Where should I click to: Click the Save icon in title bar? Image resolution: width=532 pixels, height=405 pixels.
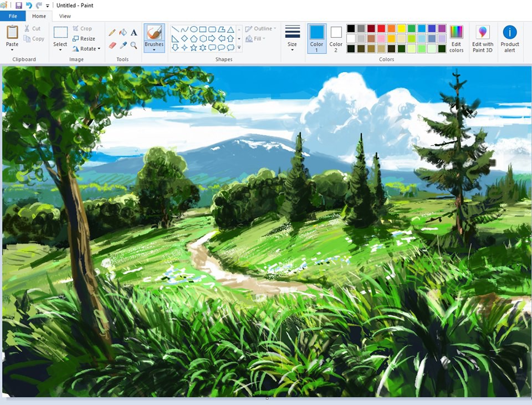(x=19, y=6)
